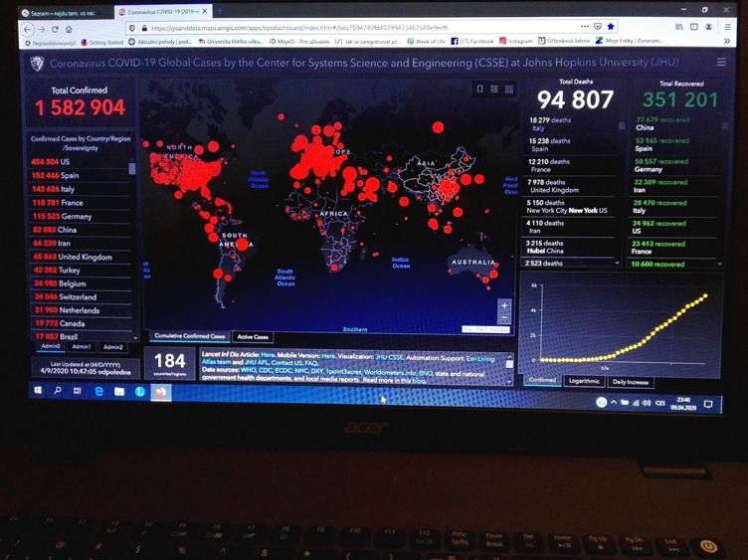Open Task View on the taskbar

77,391
